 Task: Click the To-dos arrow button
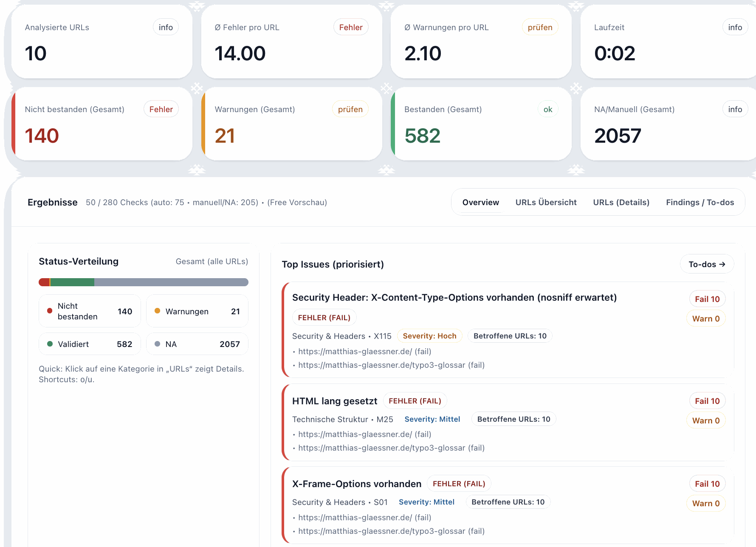tap(707, 264)
